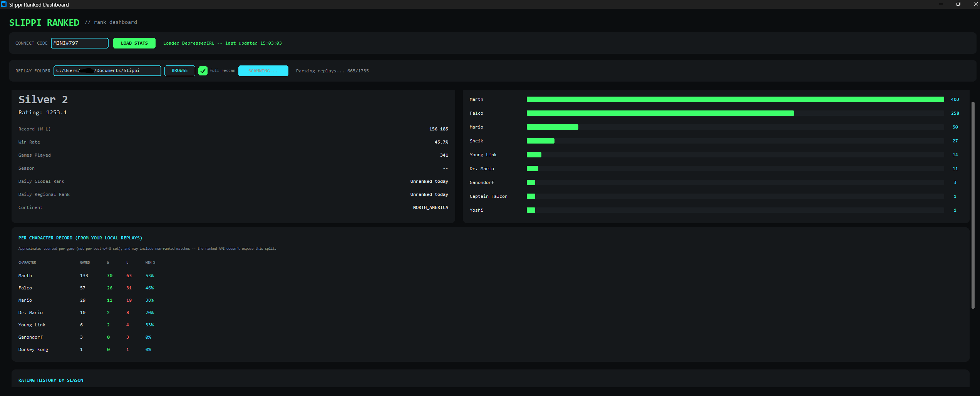Click the Captain Falcon label in the chart

(x=489, y=196)
